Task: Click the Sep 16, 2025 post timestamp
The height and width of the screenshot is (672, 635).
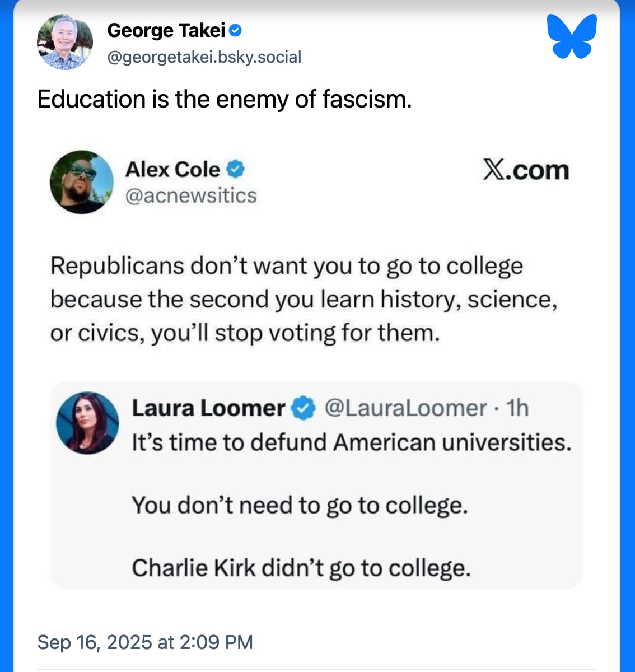Action: pyautogui.click(x=145, y=642)
